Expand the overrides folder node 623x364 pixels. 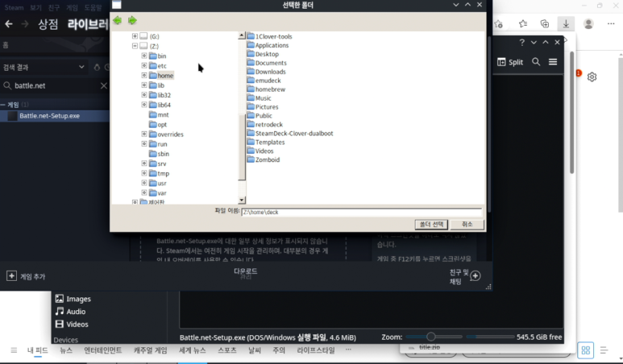[x=144, y=134]
